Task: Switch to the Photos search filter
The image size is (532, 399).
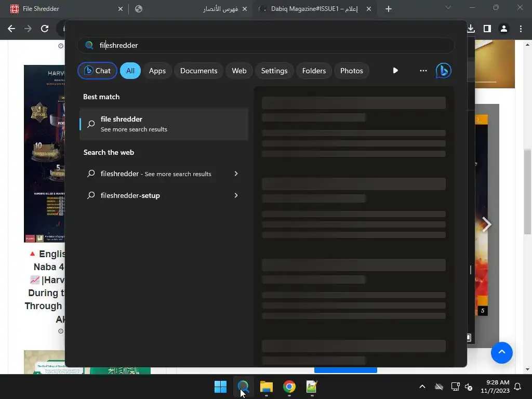Action: tap(352, 71)
